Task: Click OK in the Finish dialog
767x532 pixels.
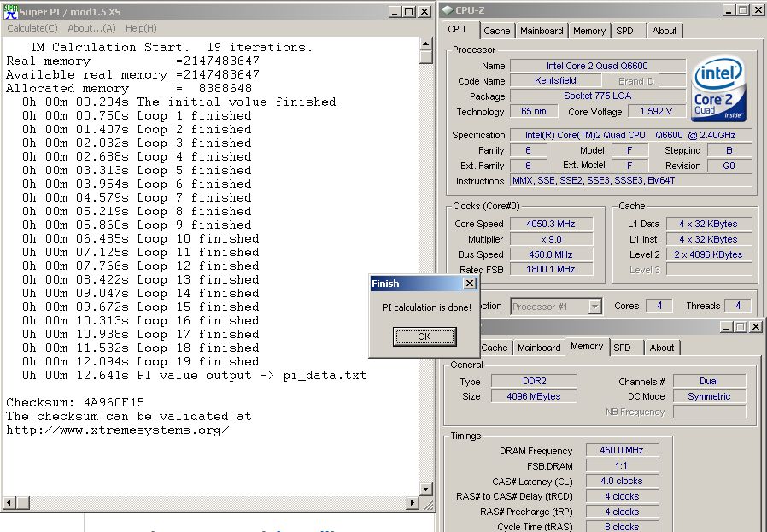Action: pyautogui.click(x=424, y=336)
